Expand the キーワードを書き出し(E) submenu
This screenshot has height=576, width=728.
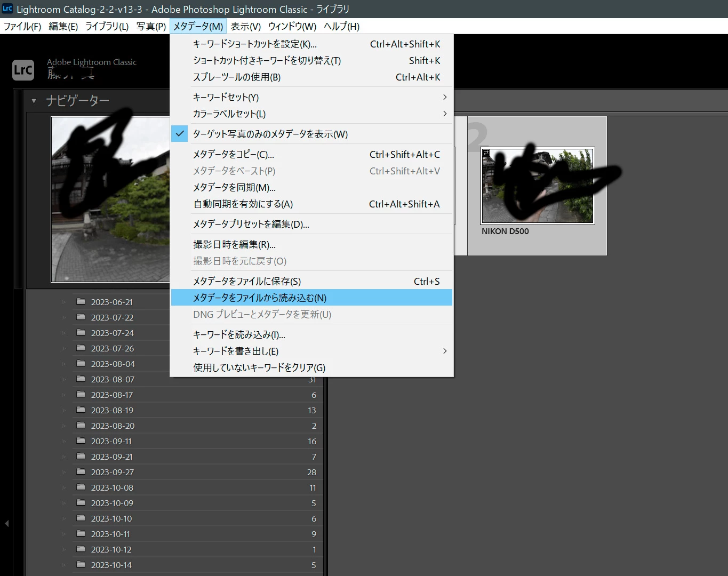[445, 351]
